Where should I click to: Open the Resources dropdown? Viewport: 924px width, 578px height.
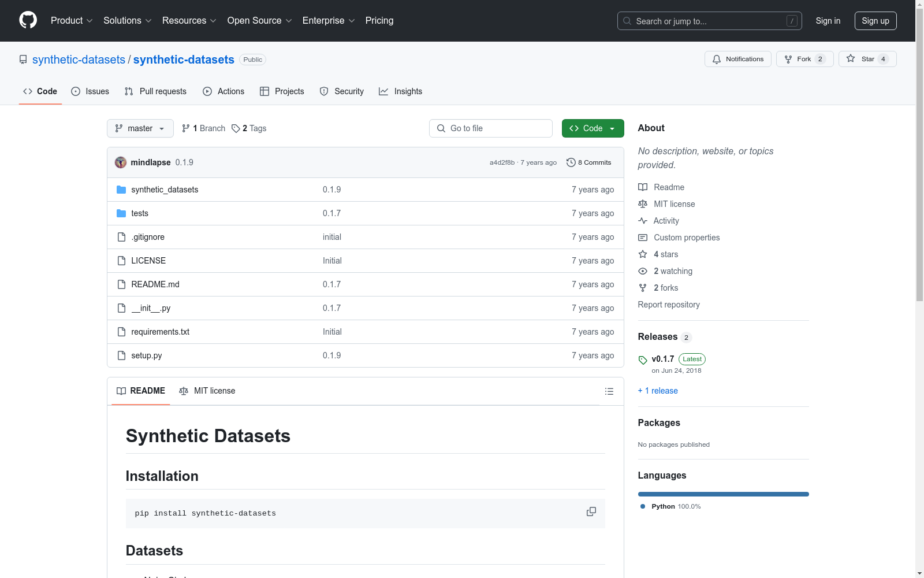pos(189,21)
